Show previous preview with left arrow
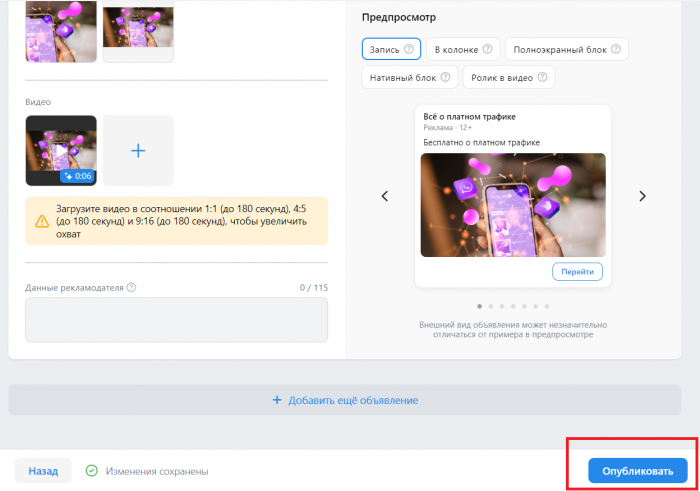Viewport: 700px width, 491px height. [385, 196]
